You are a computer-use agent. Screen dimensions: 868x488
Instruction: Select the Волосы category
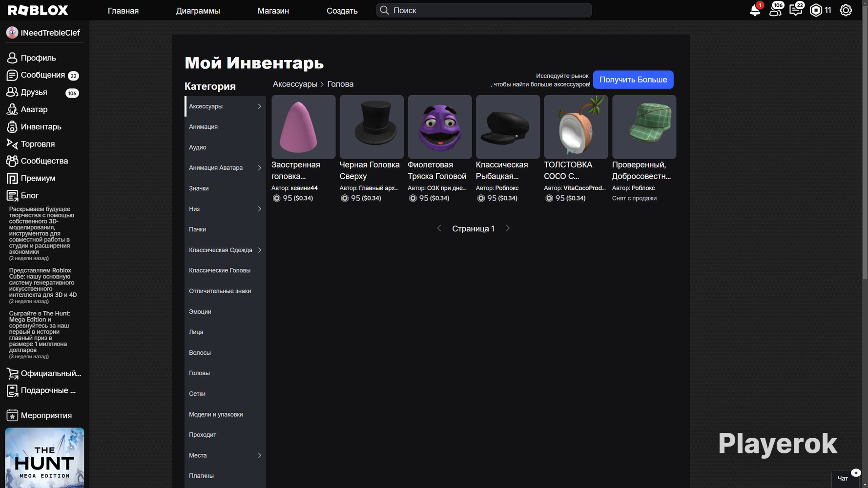225,352
